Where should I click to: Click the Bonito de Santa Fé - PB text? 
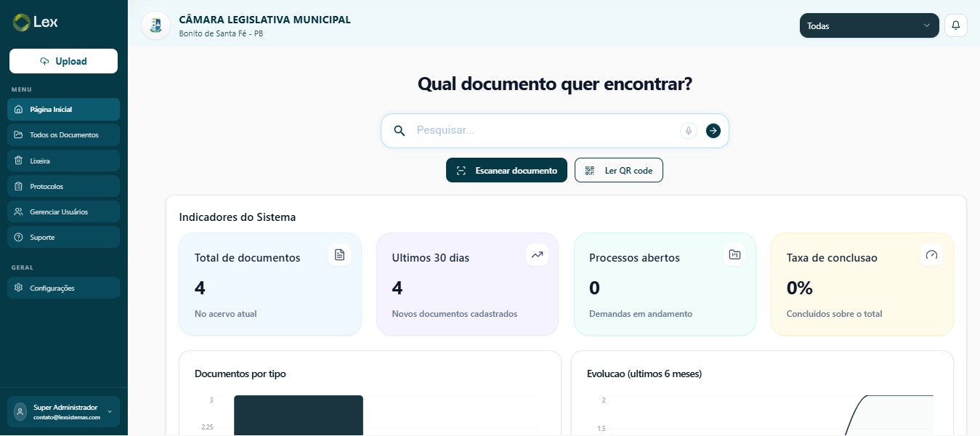pyautogui.click(x=221, y=33)
